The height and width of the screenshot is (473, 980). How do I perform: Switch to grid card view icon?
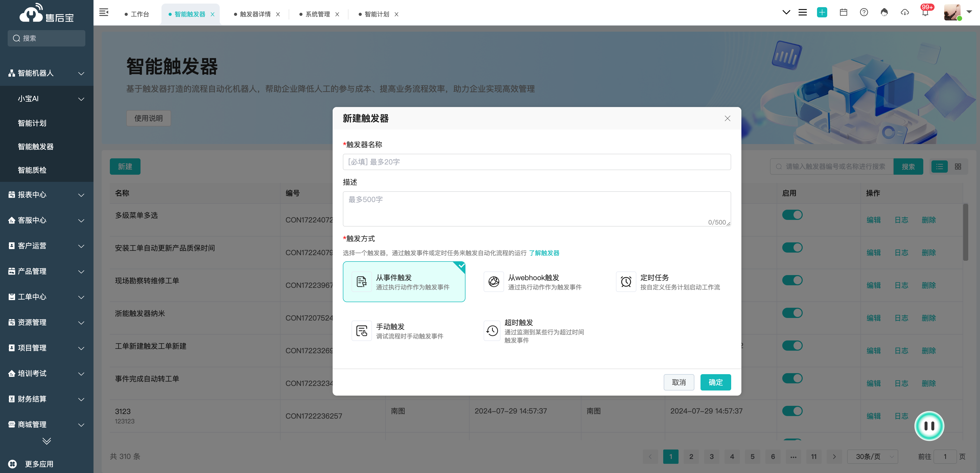click(958, 167)
